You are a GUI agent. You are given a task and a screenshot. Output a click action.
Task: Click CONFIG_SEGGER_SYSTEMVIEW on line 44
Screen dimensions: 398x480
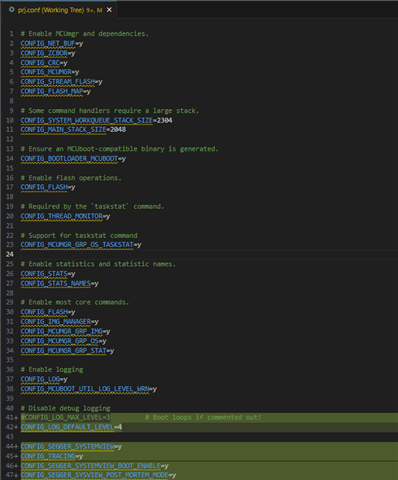click(67, 447)
